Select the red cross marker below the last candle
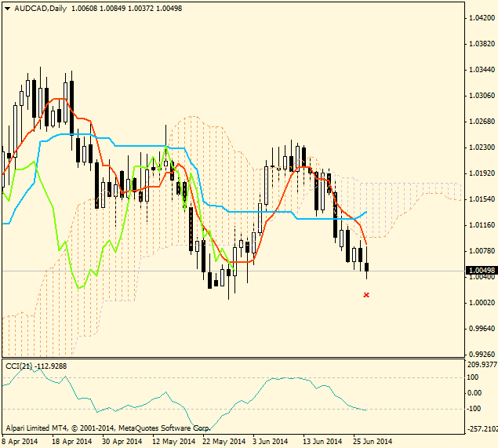Screen dimensions: 498x448 366,295
